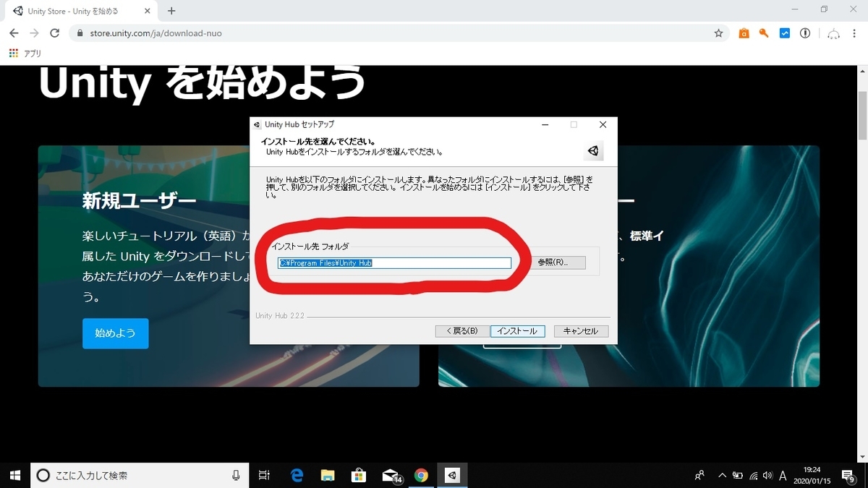Open the アプリ apps shortcut in bookmarks bar
Screen dimensions: 868x488
pyautogui.click(x=25, y=53)
